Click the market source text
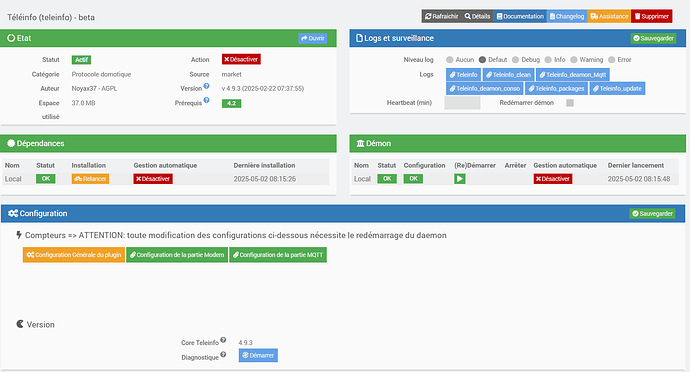 coord(231,74)
